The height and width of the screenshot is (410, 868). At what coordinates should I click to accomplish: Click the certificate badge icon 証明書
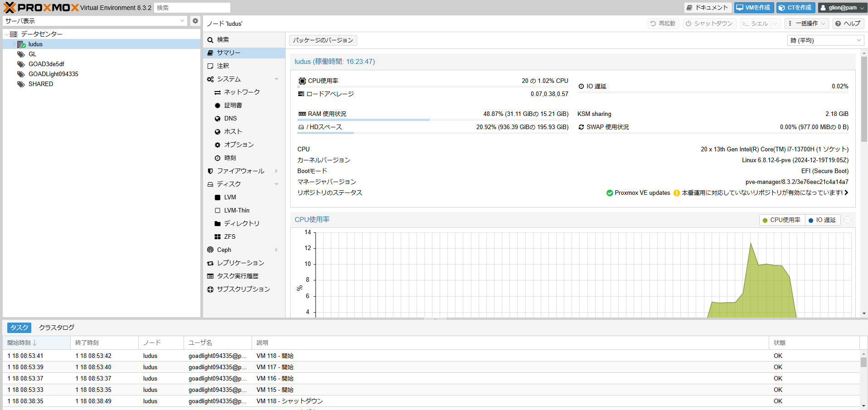[x=218, y=106]
